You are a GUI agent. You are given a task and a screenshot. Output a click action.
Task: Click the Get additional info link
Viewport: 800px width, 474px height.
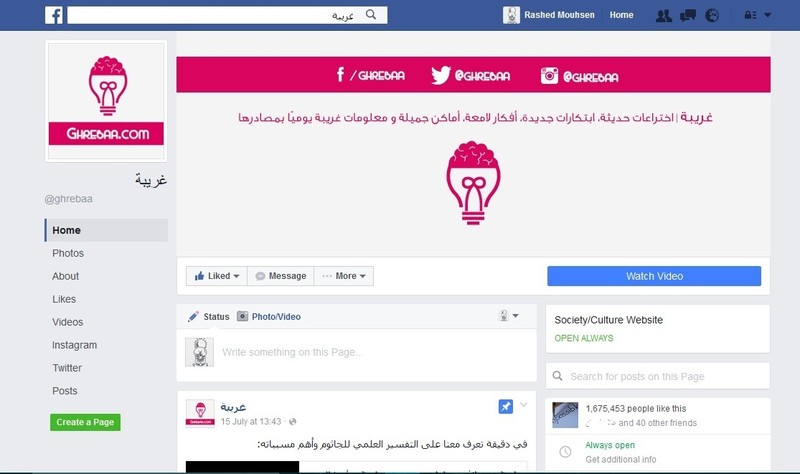click(620, 459)
